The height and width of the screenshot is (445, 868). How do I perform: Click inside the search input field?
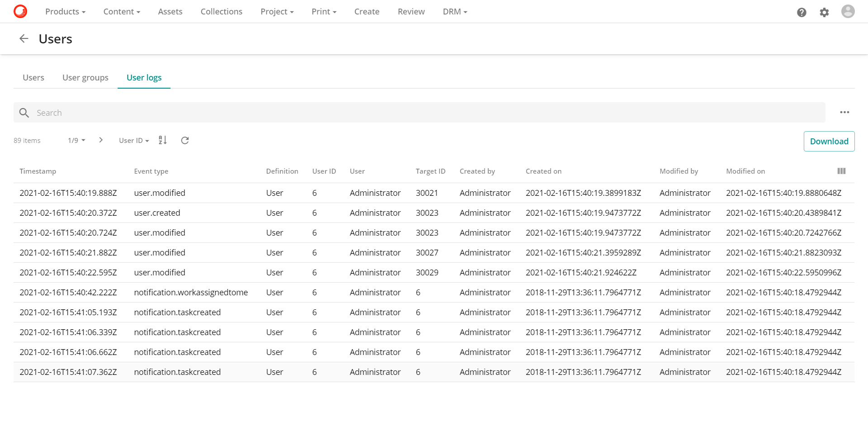tap(226, 112)
